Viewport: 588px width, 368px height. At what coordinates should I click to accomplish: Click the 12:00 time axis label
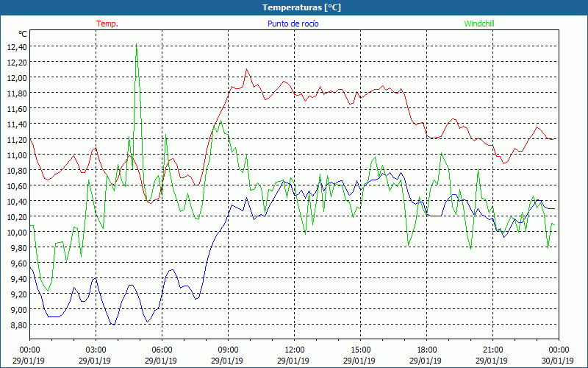(x=294, y=350)
